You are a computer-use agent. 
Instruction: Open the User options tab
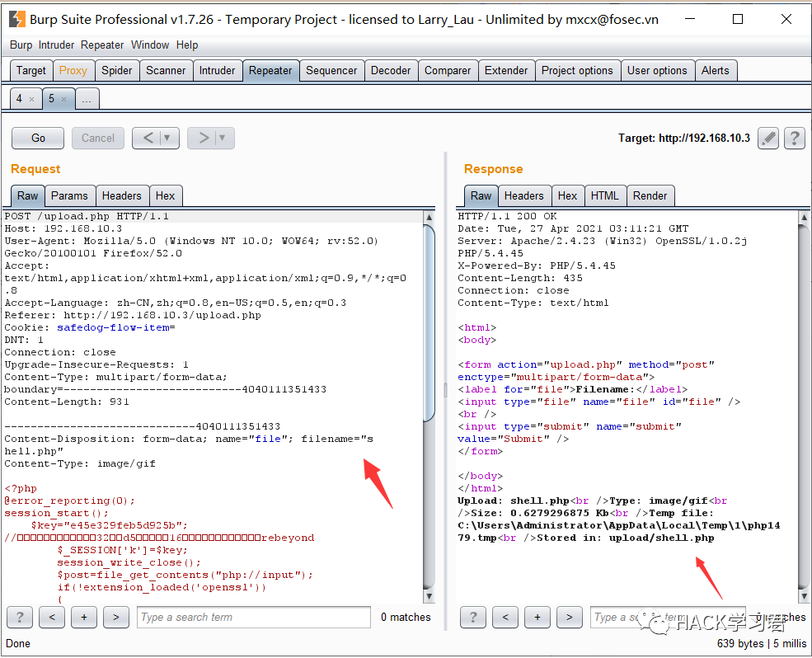(x=657, y=70)
